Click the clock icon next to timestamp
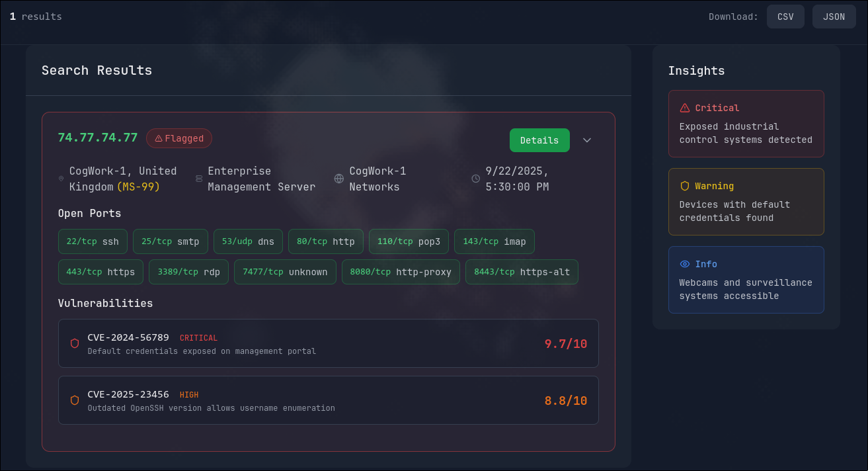Viewport: 868px width, 471px height. point(476,179)
